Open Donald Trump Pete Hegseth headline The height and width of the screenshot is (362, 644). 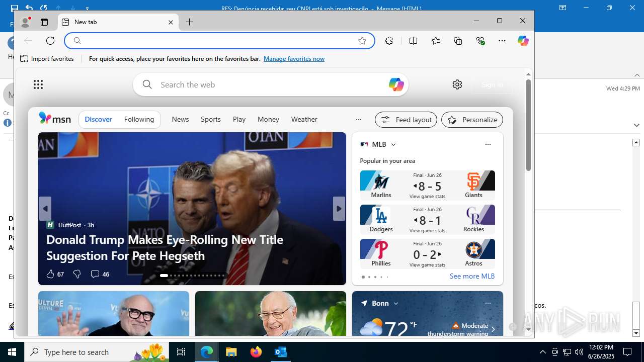tap(165, 247)
